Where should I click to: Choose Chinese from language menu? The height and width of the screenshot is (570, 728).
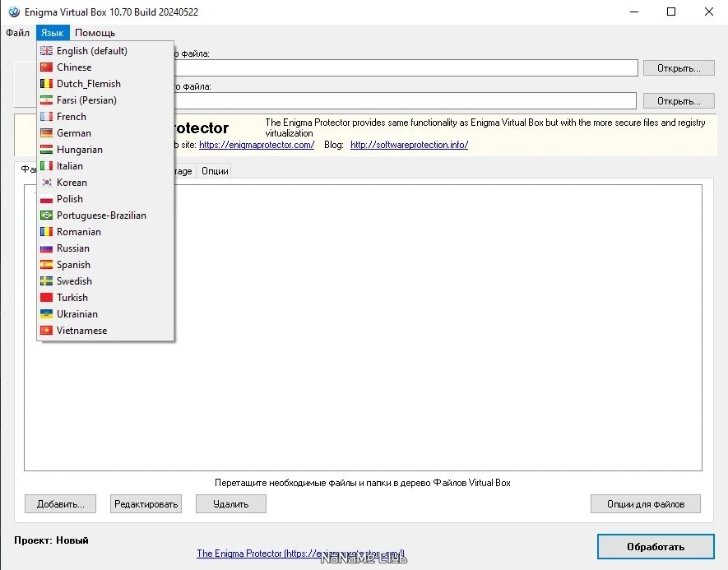[105, 67]
